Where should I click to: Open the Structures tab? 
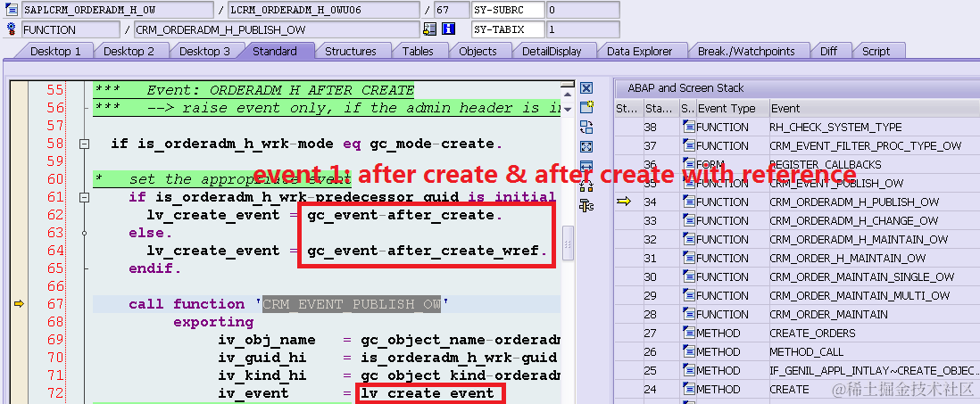(351, 51)
